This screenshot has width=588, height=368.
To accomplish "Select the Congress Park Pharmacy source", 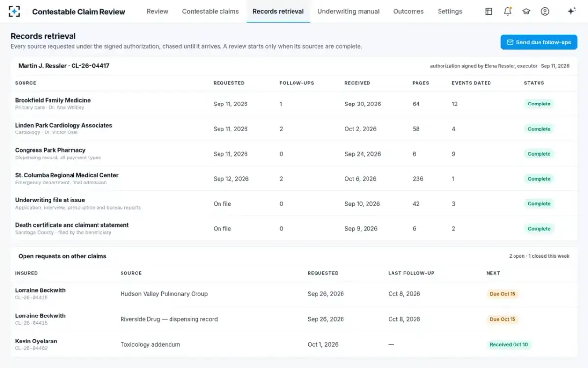I will tap(50, 150).
